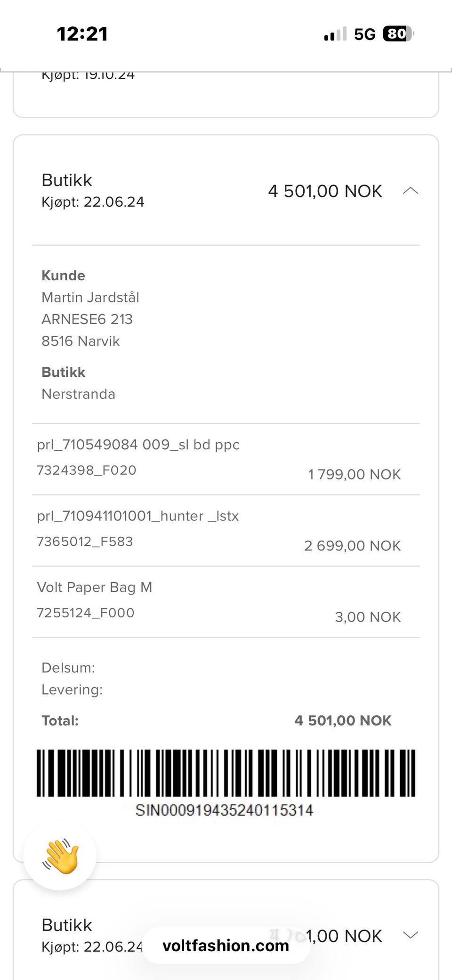Image resolution: width=452 pixels, height=980 pixels.
Task: Tap the Butikk header dated 22.06.24 expanded
Action: coord(93,191)
